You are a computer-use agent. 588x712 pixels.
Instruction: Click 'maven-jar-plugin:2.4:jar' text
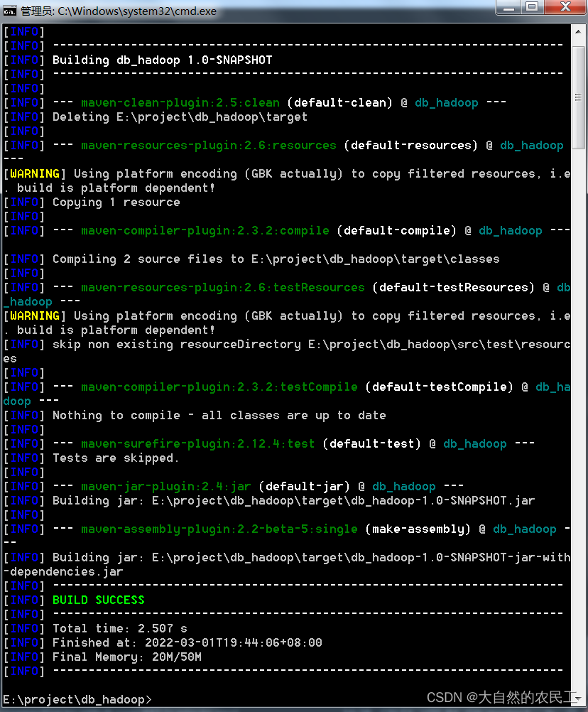[x=166, y=486]
